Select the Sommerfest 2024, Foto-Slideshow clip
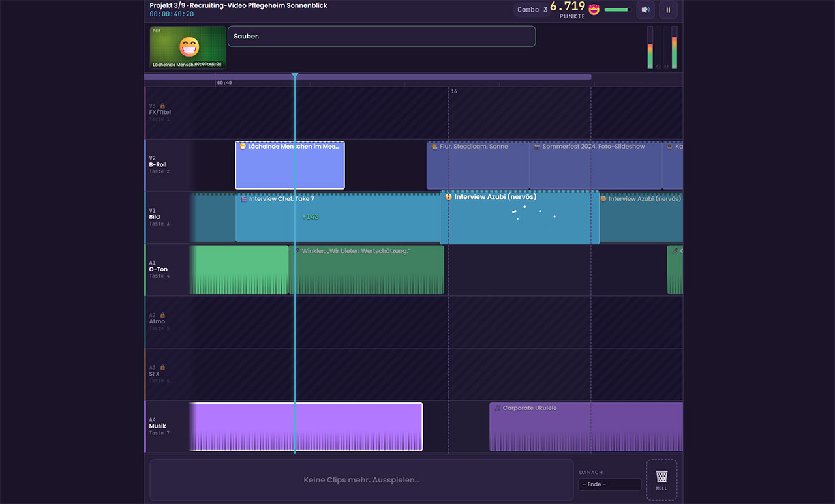The width and height of the screenshot is (835, 504). pyautogui.click(x=596, y=166)
